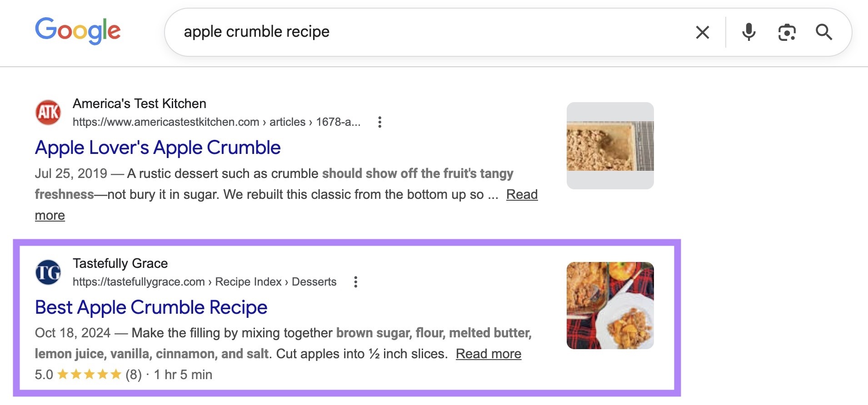Clear the search query with the X icon

tap(702, 32)
